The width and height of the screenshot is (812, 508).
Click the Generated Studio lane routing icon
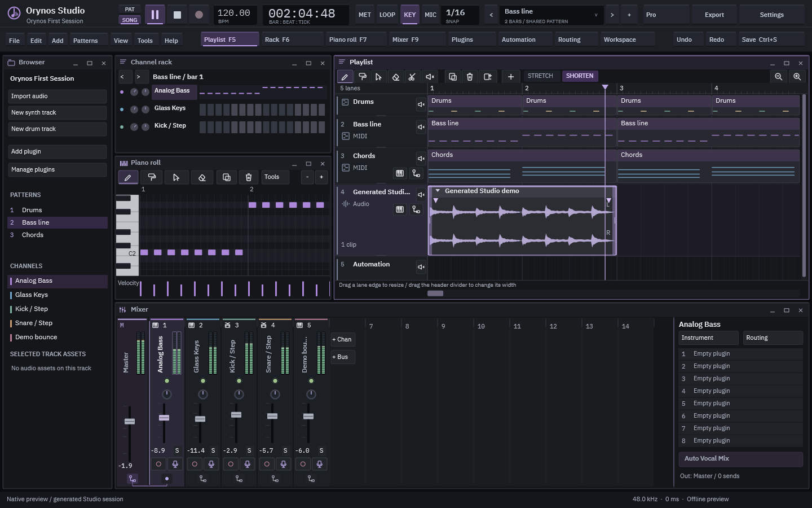pos(416,209)
